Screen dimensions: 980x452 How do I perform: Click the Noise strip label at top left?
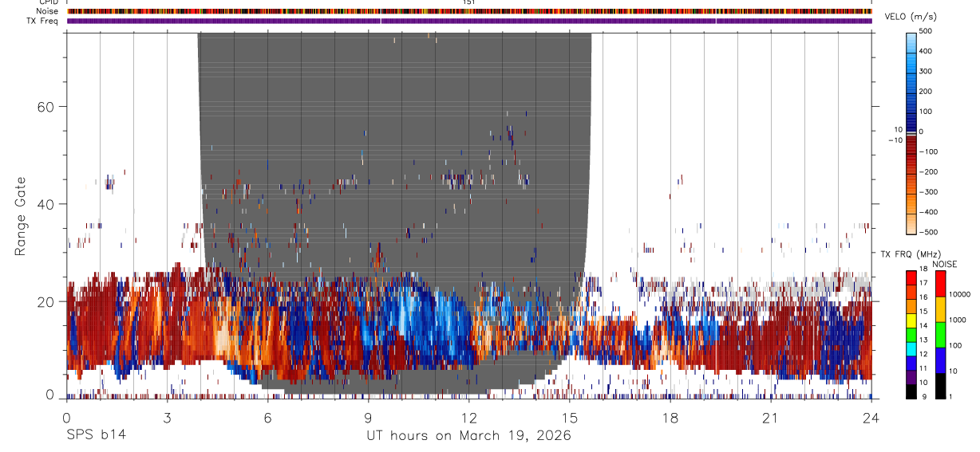click(x=47, y=11)
